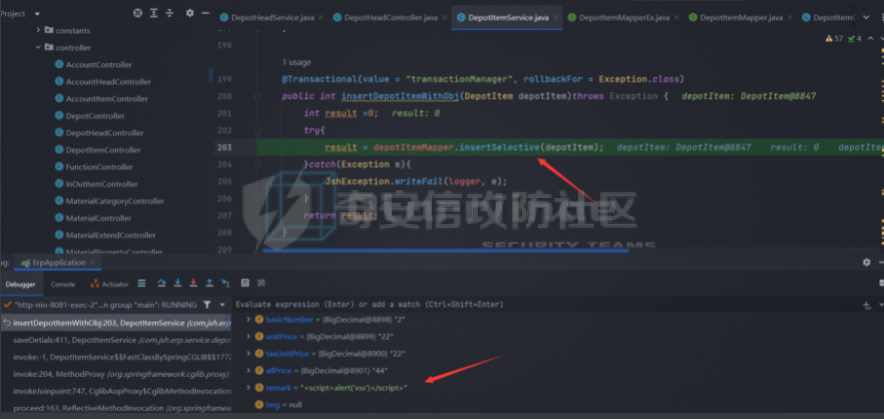Click the Force Step Into red icon
Viewport: 884px width, 419px height.
193,283
